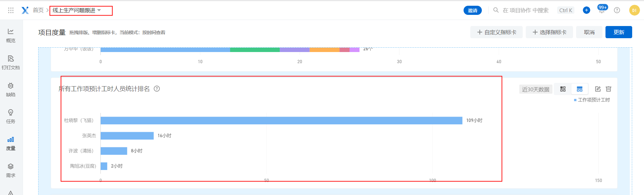
Task: Open 缺陷 defects in sidebar
Action: pos(11,89)
